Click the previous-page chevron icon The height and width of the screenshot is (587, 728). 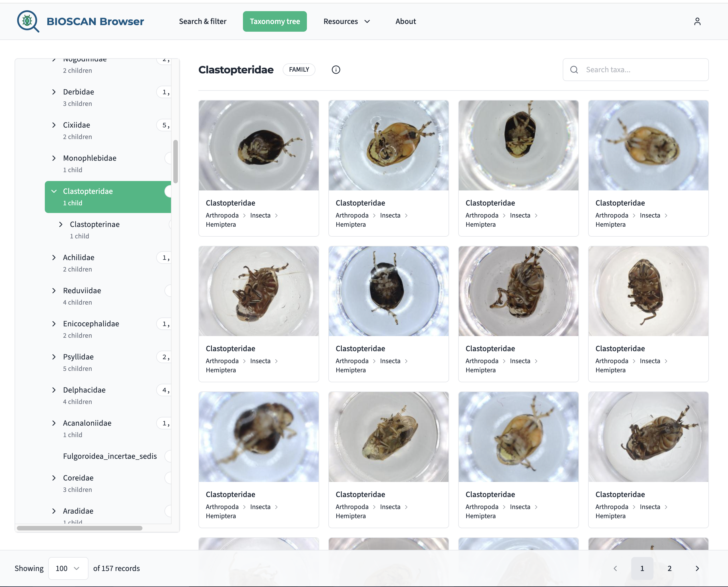(616, 568)
